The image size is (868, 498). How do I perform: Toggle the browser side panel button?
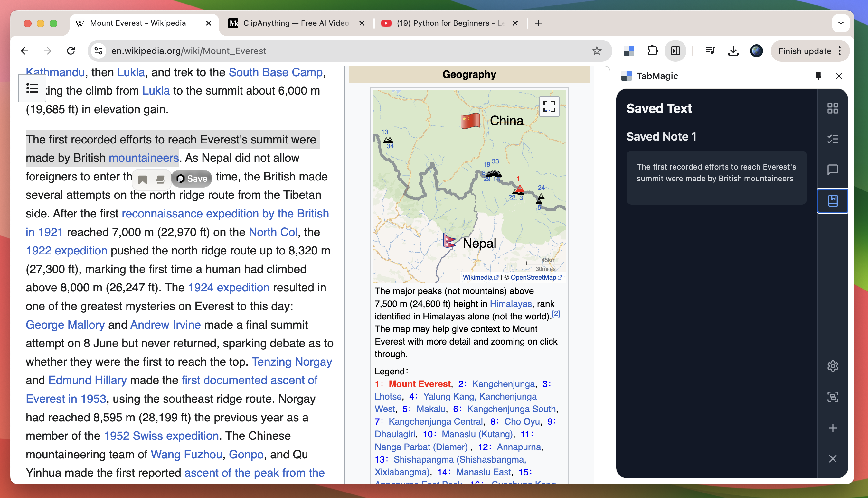click(675, 51)
